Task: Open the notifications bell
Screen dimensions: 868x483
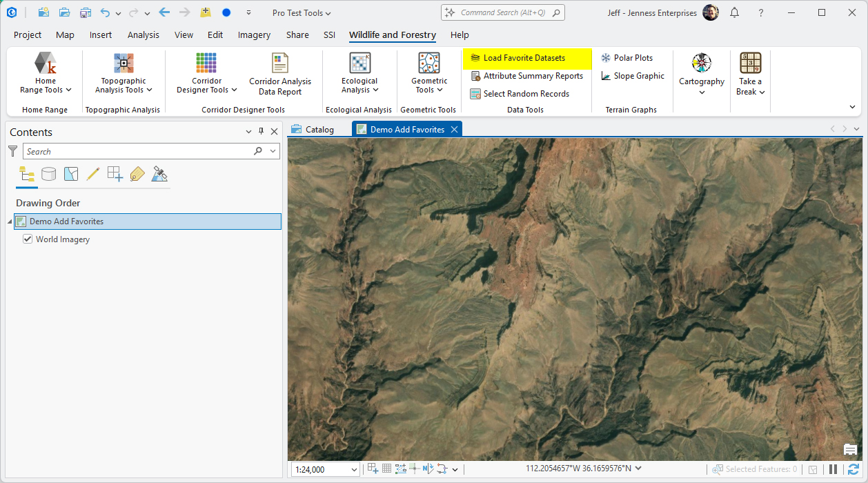Action: pyautogui.click(x=734, y=12)
